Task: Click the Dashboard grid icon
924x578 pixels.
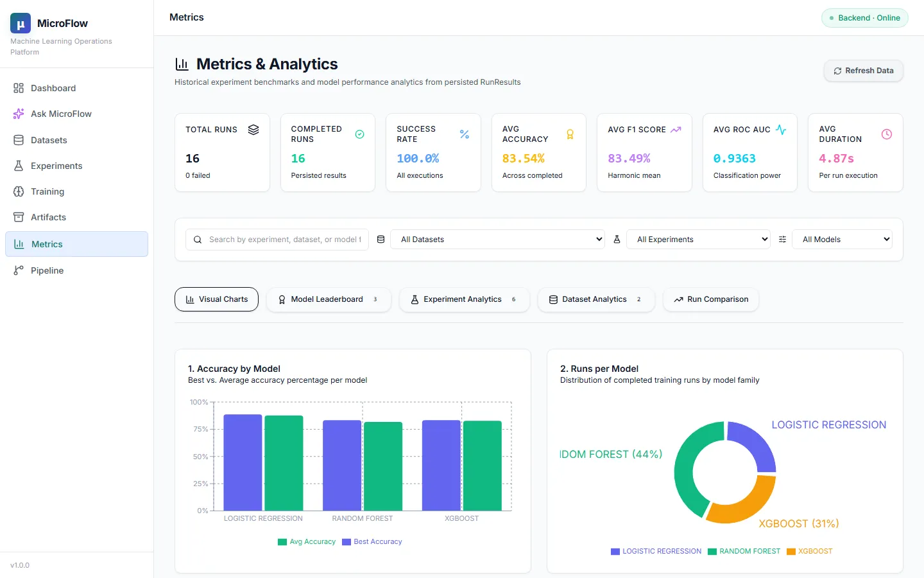Action: (x=19, y=88)
